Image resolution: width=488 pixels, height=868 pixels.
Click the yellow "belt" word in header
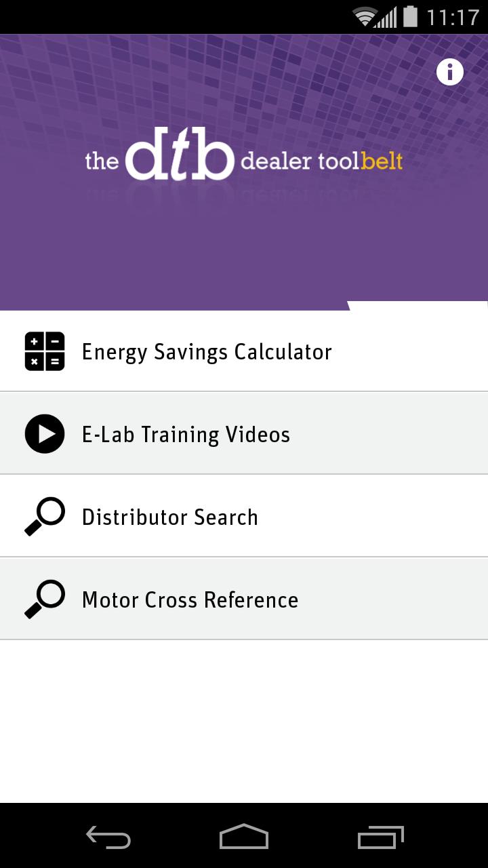coord(382,161)
